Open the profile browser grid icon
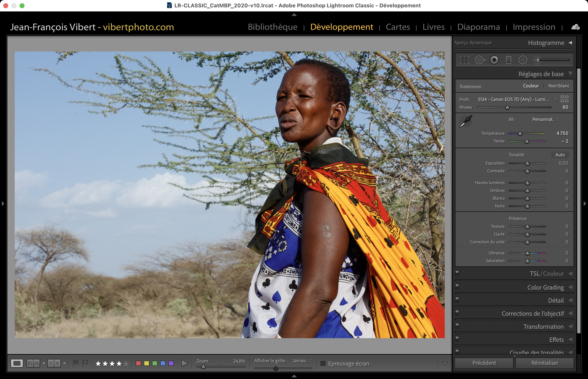 point(564,99)
